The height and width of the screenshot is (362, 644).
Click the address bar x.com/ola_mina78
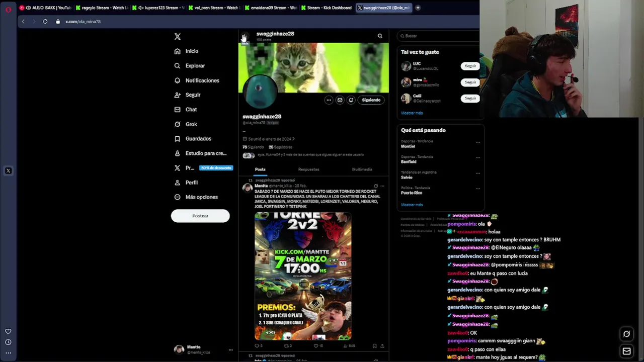[83, 22]
